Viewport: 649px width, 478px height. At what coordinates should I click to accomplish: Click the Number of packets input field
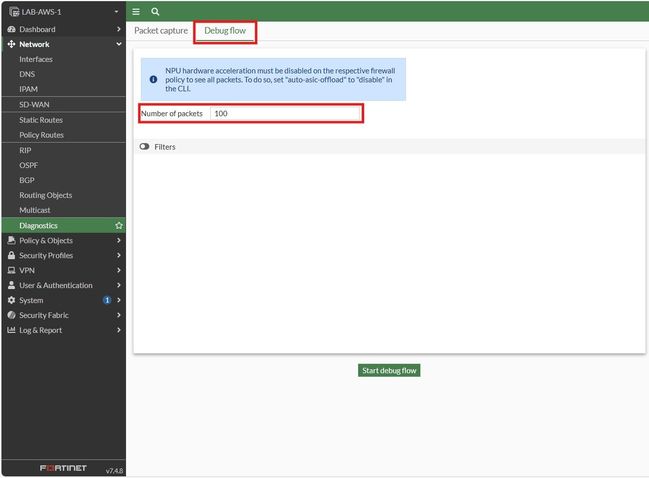click(286, 113)
